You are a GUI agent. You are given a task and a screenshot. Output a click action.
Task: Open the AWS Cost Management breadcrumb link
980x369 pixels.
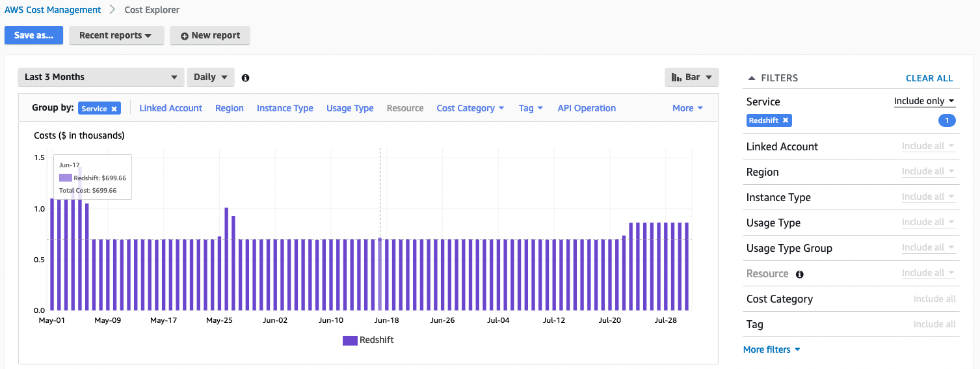(53, 10)
